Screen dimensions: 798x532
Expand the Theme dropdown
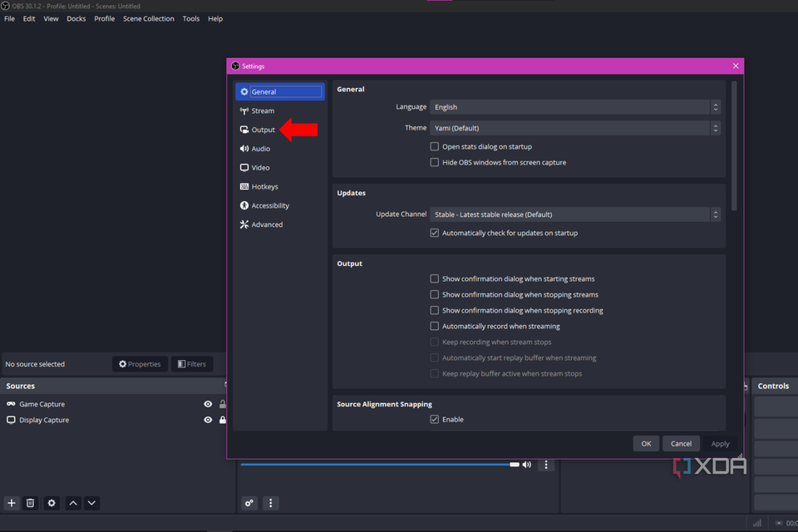[x=575, y=128]
